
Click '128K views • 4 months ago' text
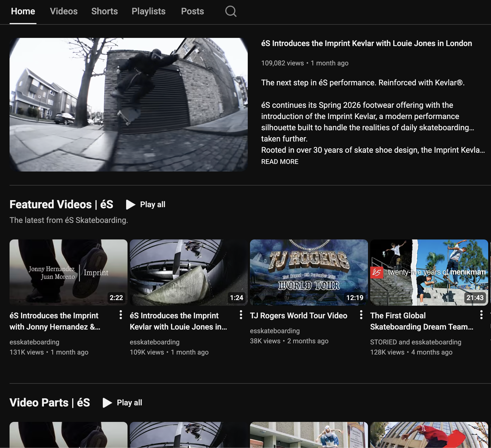[x=411, y=352]
